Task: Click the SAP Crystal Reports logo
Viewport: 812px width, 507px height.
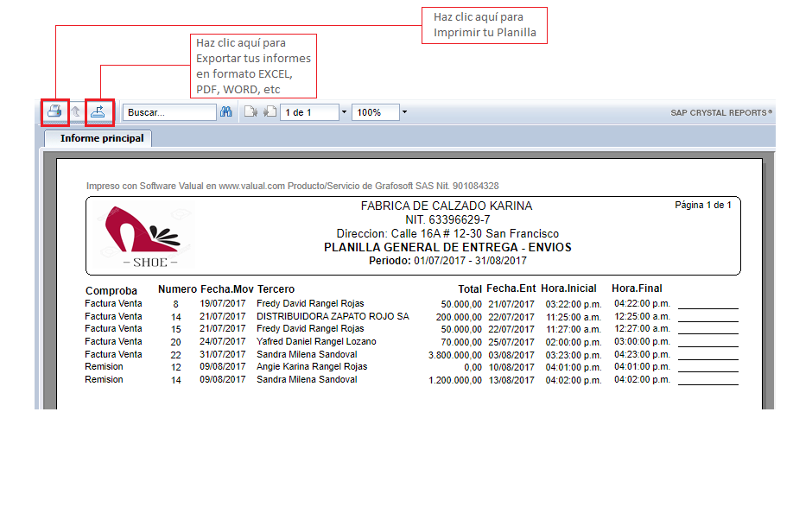Action: (x=721, y=112)
